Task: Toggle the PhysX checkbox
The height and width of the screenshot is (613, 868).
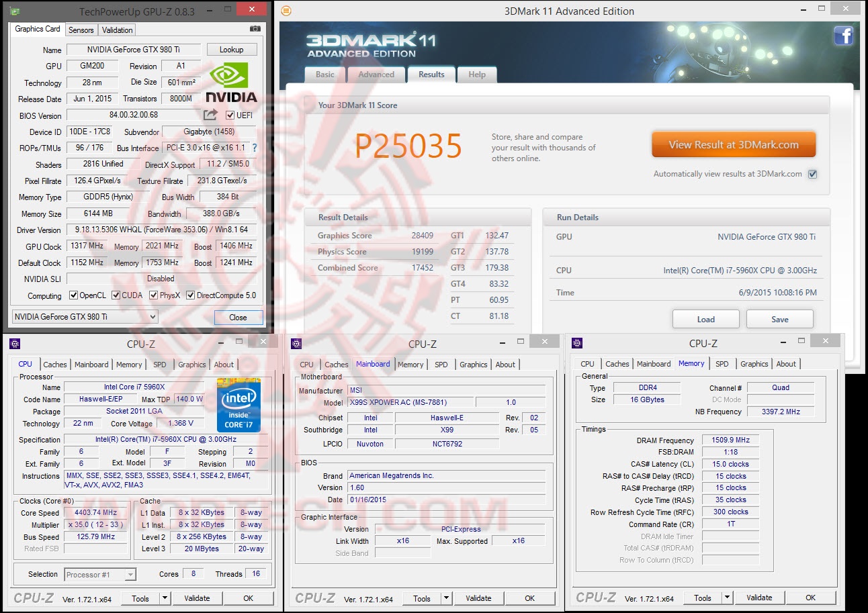Action: click(x=154, y=295)
